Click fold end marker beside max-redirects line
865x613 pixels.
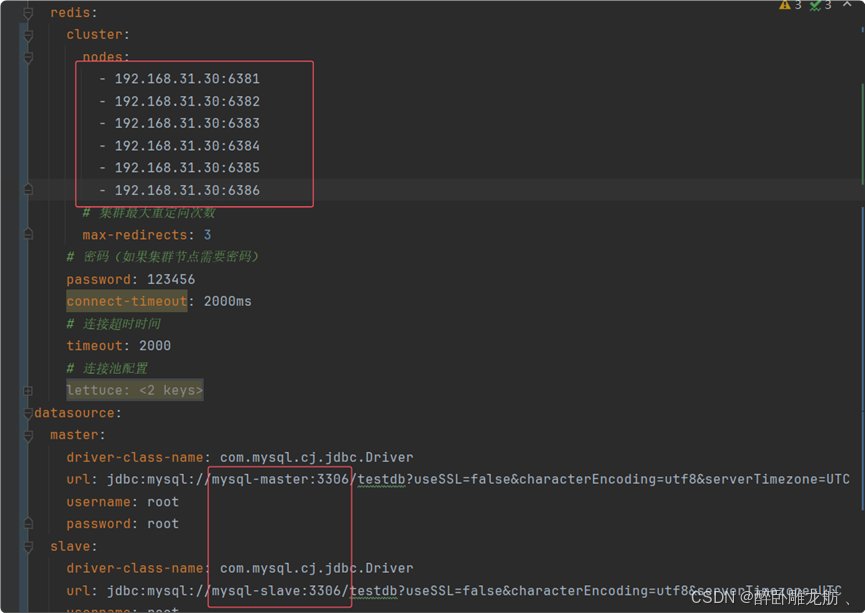28,234
